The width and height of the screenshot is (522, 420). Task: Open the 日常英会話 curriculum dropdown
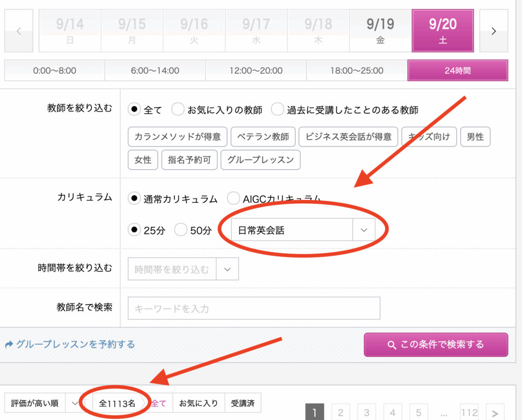(x=303, y=230)
